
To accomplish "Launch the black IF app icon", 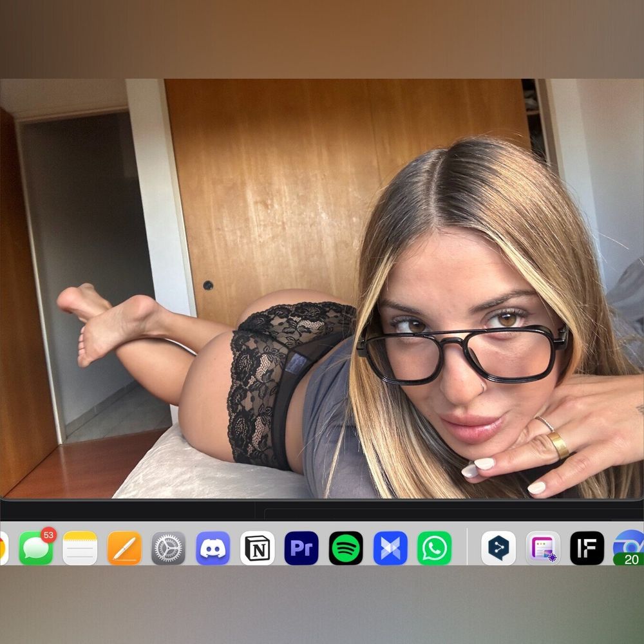I will point(587,548).
